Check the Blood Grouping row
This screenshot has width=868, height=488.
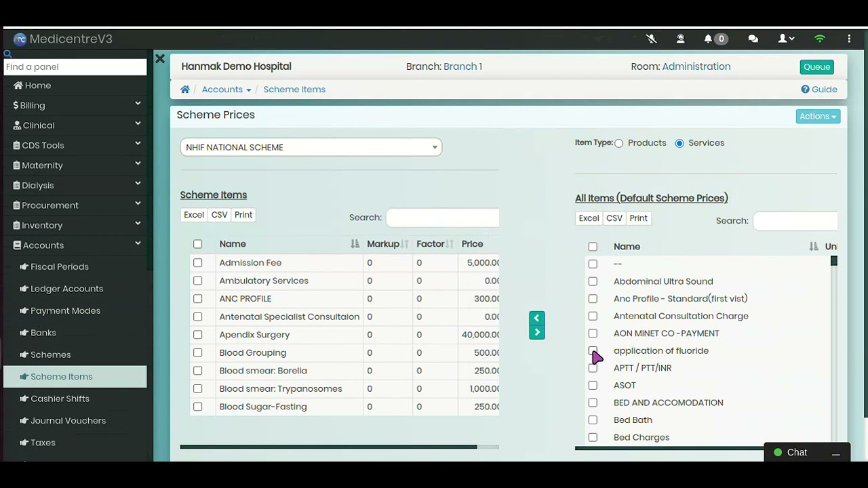(197, 352)
